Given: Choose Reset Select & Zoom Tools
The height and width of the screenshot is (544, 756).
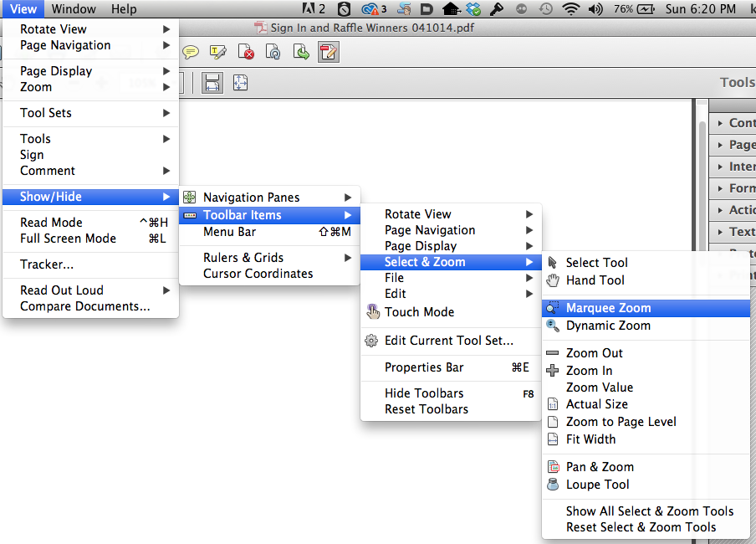Looking at the screenshot, I should [x=646, y=527].
